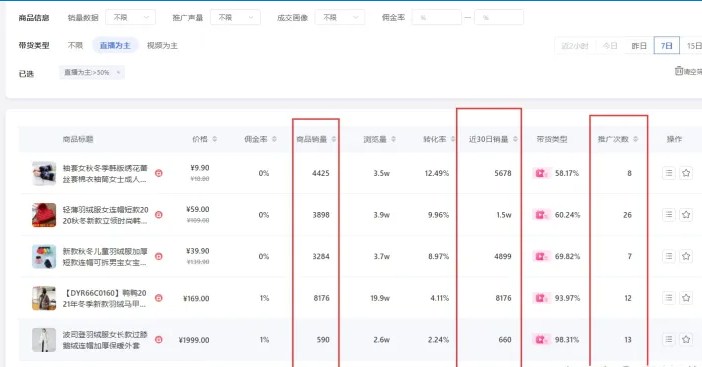Switch time range to 今日
The height and width of the screenshot is (367, 702).
pos(610,46)
